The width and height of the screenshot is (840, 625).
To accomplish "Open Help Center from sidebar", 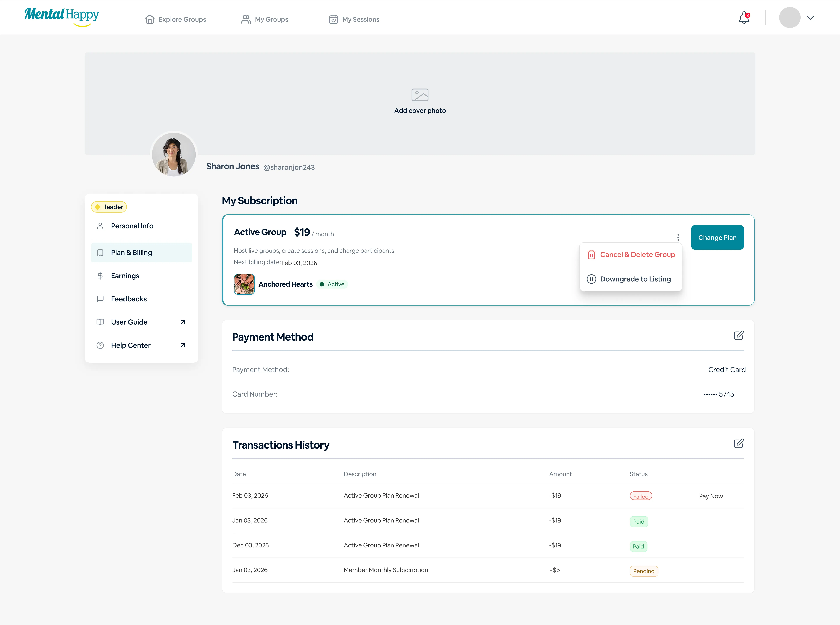I will (141, 345).
